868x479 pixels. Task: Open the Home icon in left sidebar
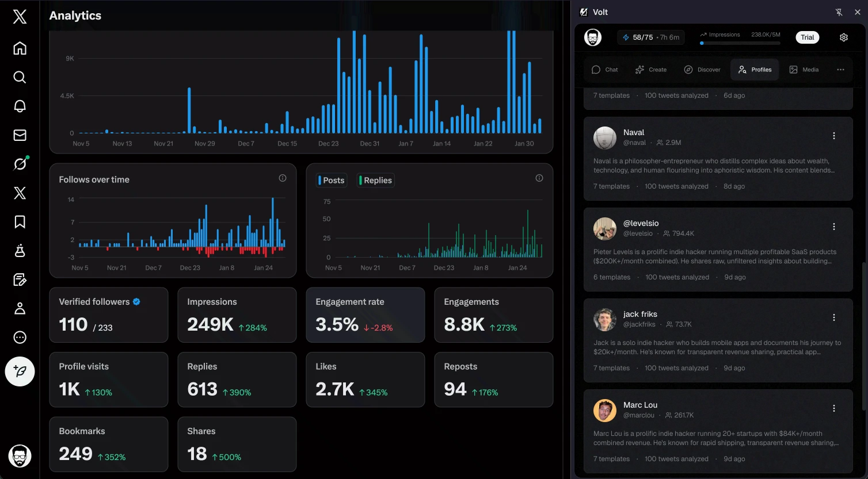[20, 48]
